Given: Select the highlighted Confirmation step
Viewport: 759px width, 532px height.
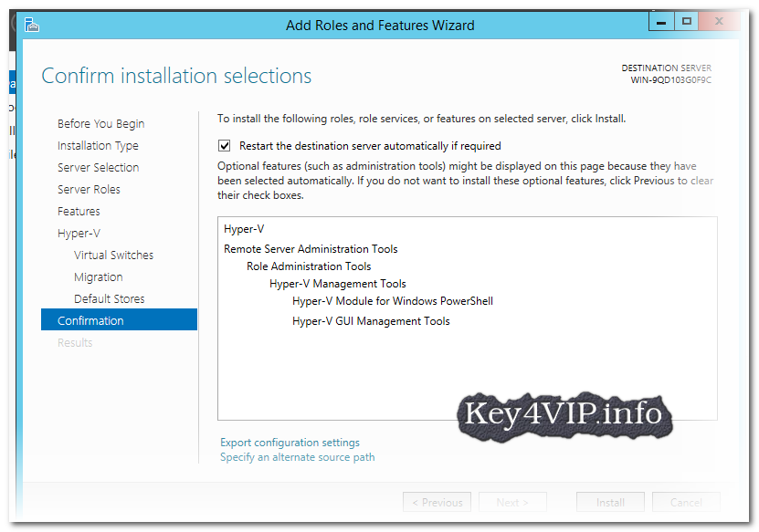Looking at the screenshot, I should 119,319.
